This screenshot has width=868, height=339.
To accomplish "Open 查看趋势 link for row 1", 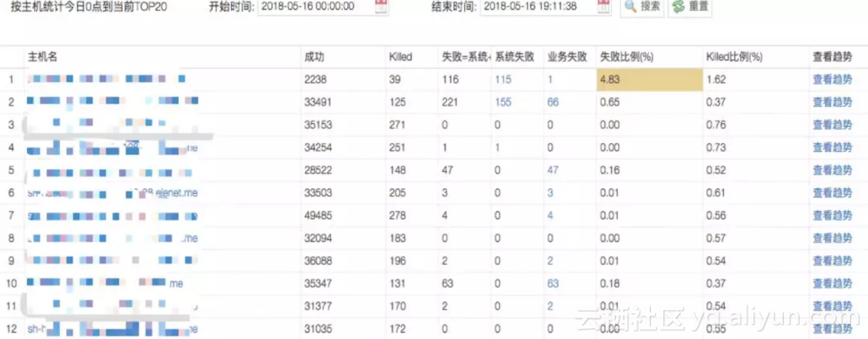I will (833, 79).
